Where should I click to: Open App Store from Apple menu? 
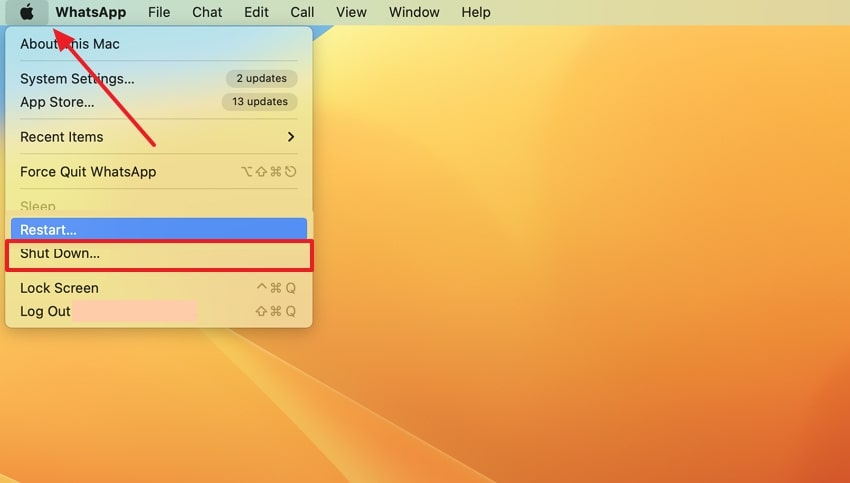point(159,102)
